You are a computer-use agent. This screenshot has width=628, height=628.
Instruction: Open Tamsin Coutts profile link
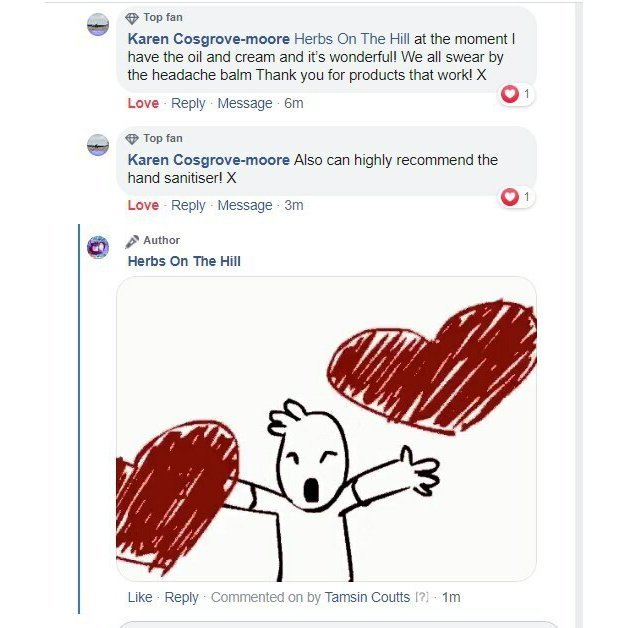click(367, 597)
